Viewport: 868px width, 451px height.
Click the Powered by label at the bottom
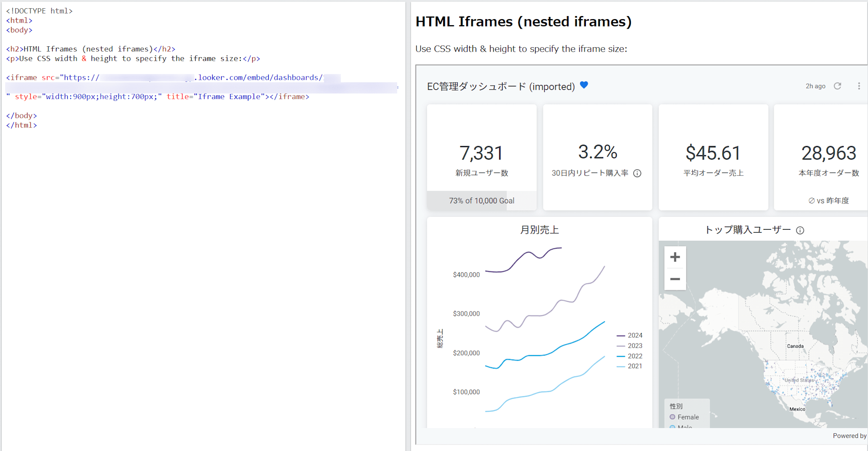tap(849, 436)
